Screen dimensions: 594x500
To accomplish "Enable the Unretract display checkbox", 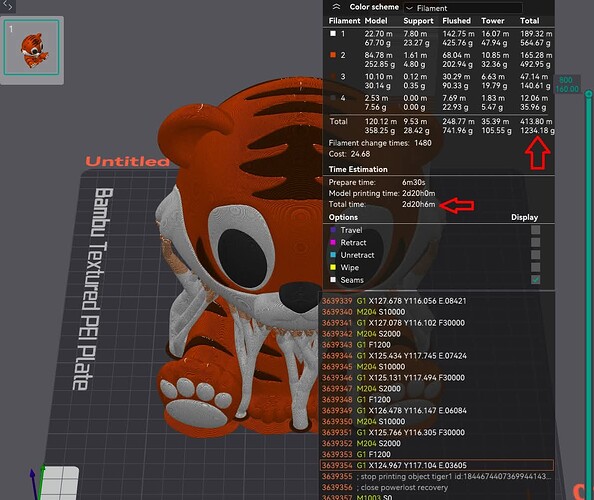I will coord(535,255).
